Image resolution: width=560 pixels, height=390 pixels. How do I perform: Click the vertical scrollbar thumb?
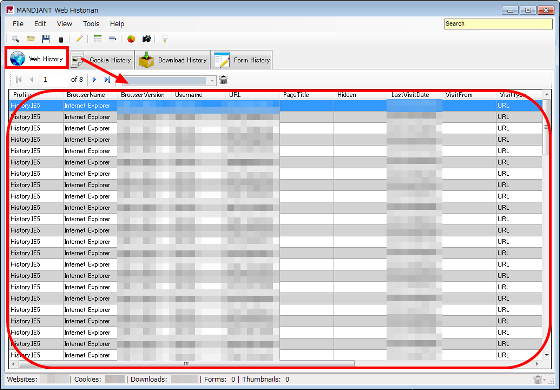coord(546,128)
